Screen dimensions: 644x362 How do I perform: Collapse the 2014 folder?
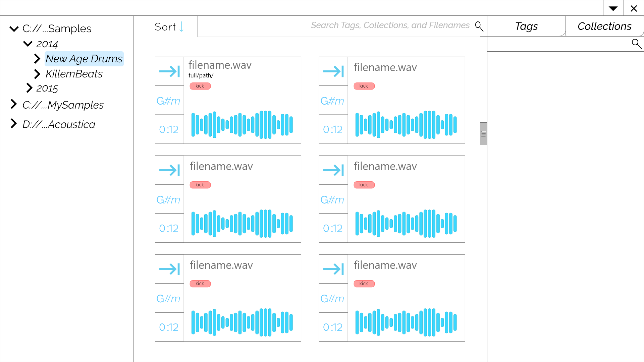pos(28,44)
